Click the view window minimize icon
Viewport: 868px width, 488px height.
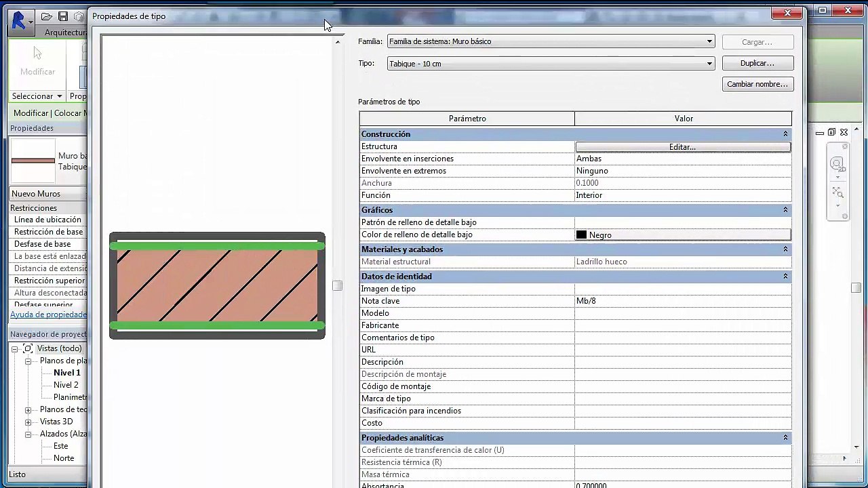[x=820, y=133]
